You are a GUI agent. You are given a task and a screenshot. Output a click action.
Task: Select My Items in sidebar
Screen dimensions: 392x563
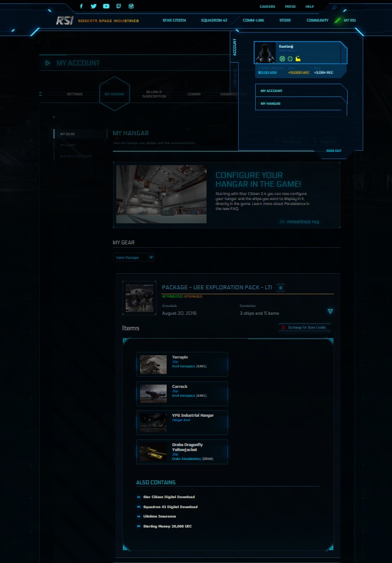(68, 145)
